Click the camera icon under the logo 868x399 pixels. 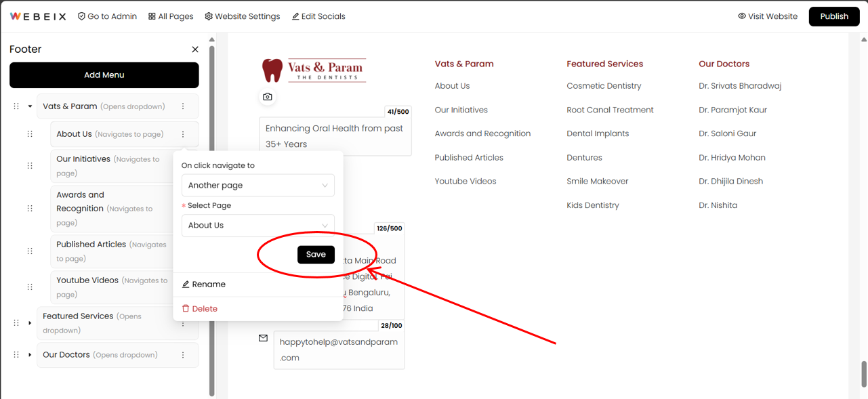click(268, 97)
